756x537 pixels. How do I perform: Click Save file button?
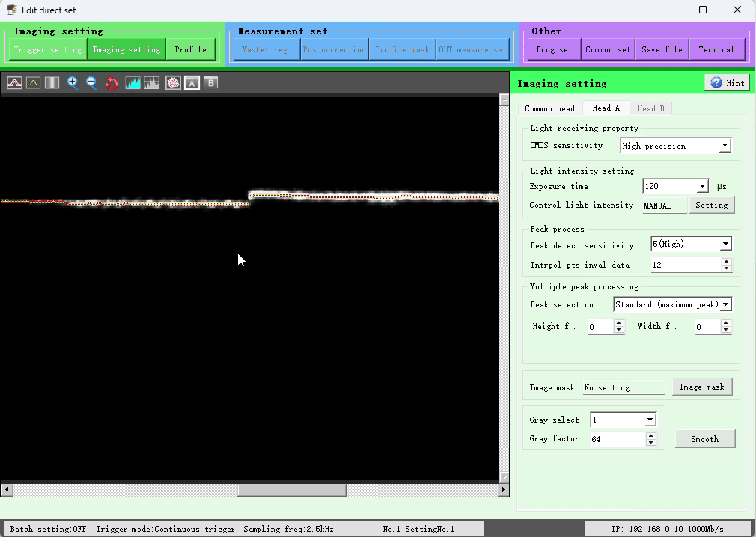(x=662, y=49)
